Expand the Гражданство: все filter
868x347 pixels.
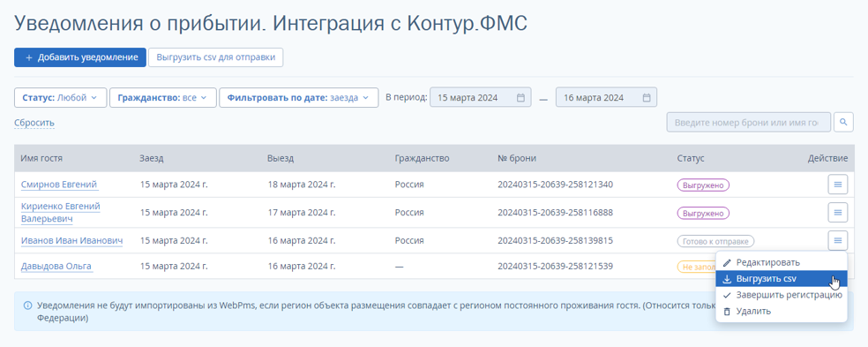(162, 97)
